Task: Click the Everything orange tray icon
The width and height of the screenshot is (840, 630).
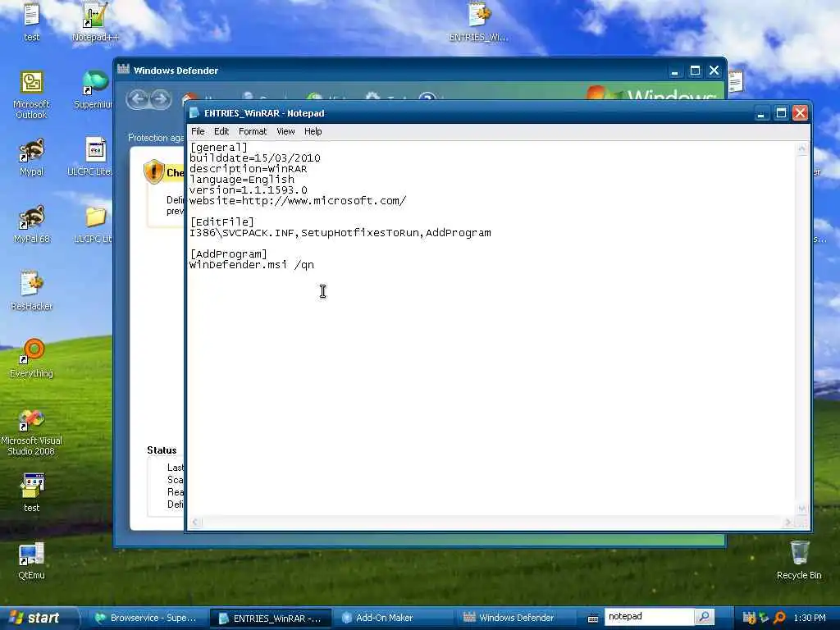Action: (780, 617)
